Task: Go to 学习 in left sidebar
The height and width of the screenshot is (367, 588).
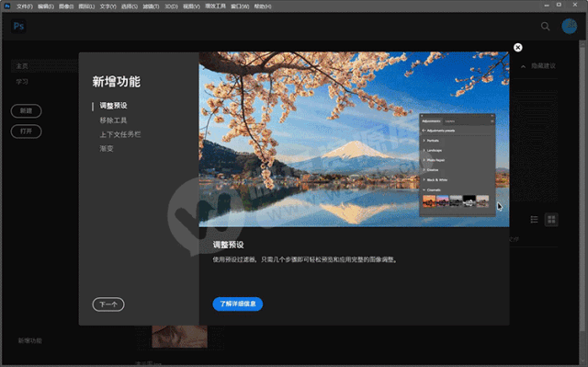Action: 22,82
